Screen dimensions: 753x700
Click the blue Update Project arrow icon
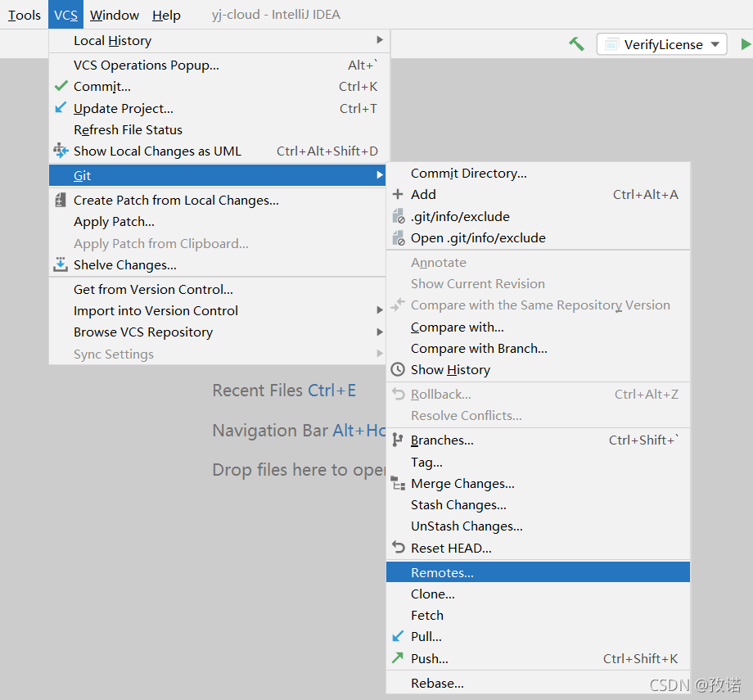tap(61, 107)
